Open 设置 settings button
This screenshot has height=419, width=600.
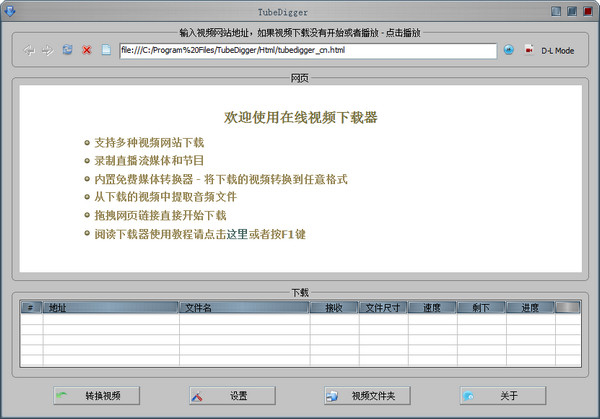[x=232, y=395]
